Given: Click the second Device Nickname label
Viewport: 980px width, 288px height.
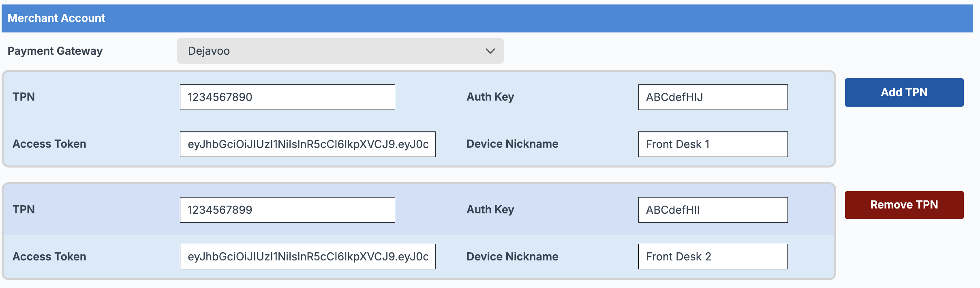Looking at the screenshot, I should [512, 257].
